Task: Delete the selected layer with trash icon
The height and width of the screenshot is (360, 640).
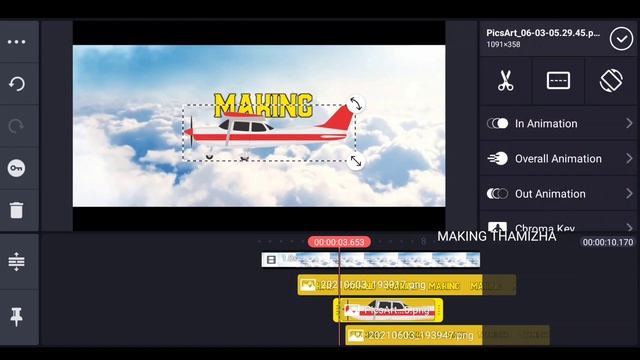Action: (16, 210)
